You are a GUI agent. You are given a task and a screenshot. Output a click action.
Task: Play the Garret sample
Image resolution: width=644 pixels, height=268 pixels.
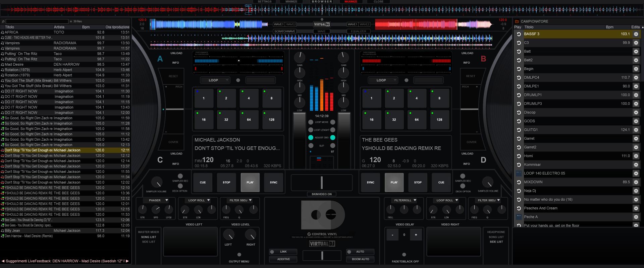519,139
